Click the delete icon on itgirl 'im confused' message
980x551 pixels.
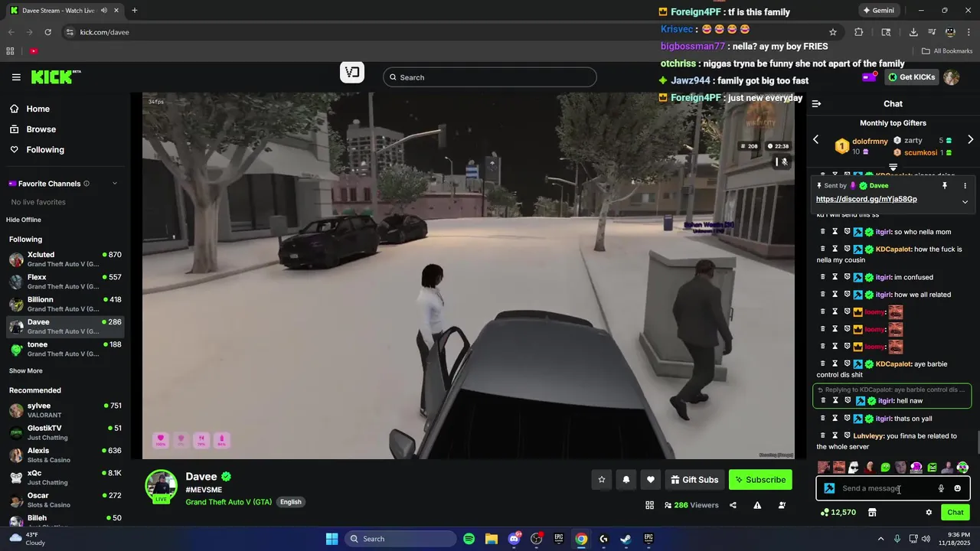click(x=823, y=277)
